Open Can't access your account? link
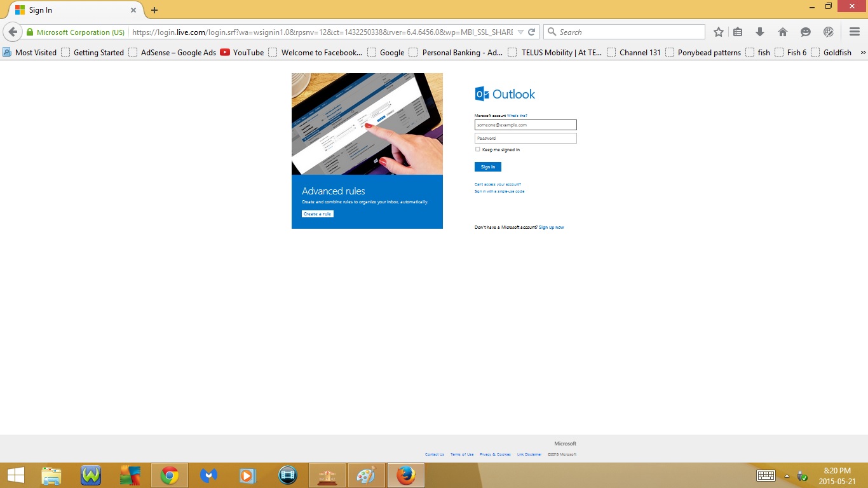 tap(498, 184)
